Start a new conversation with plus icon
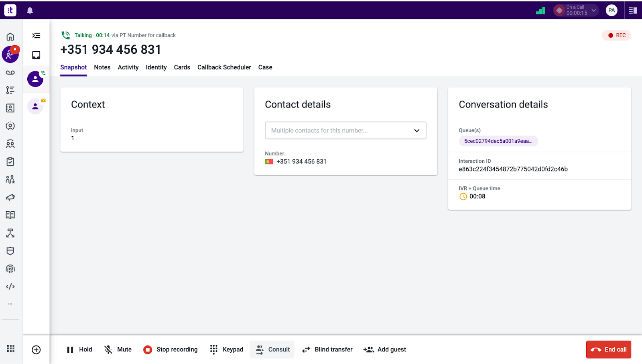Screen dimensions: 642x364 tap(36, 350)
